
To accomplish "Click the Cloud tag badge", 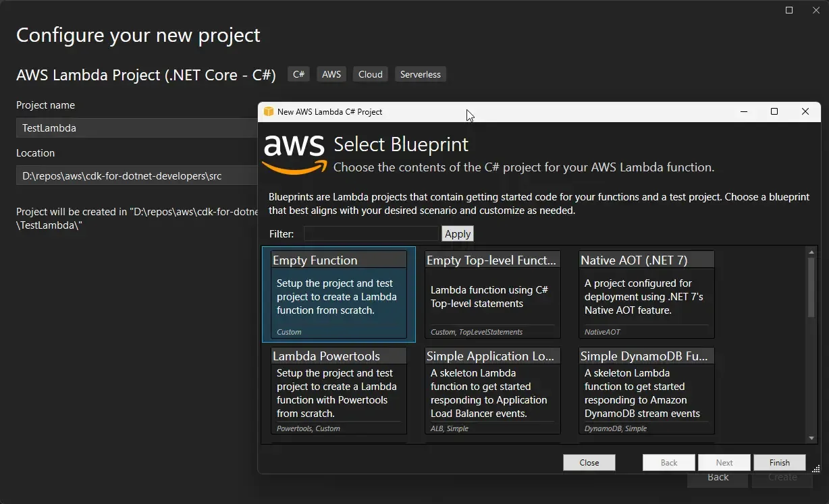I will point(370,74).
